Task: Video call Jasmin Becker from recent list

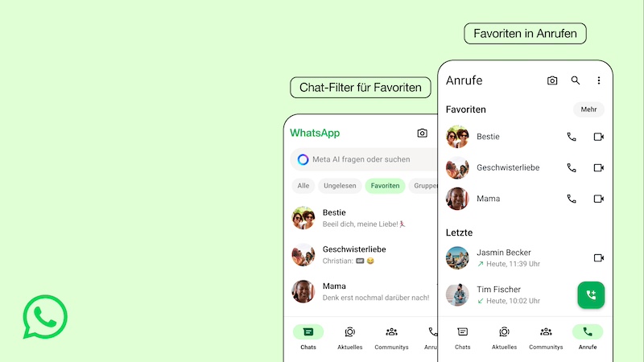Action: coord(598,257)
